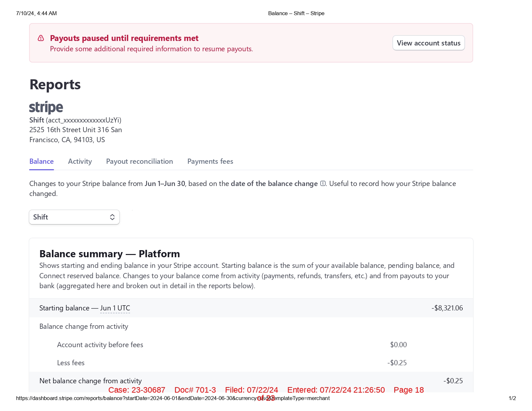Open the Shift account selector dropdown
The height and width of the screenshot is (411, 532).
(74, 217)
